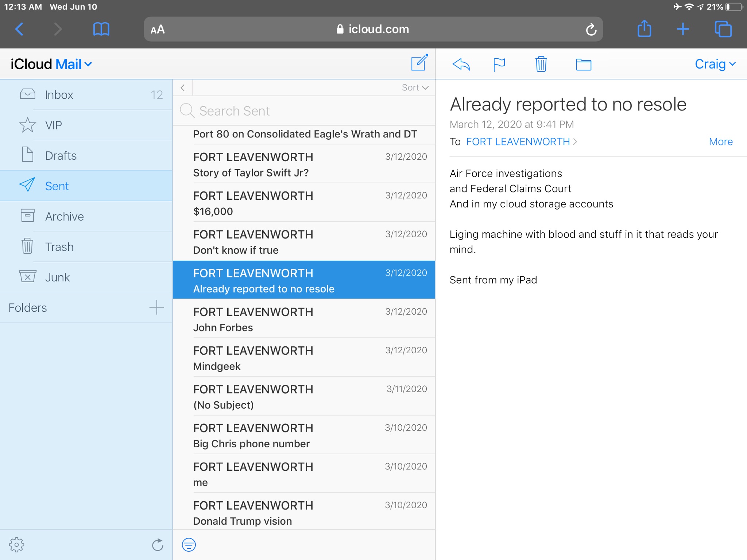Refresh the mailbox list
Viewport: 747px width, 560px height.
(158, 545)
